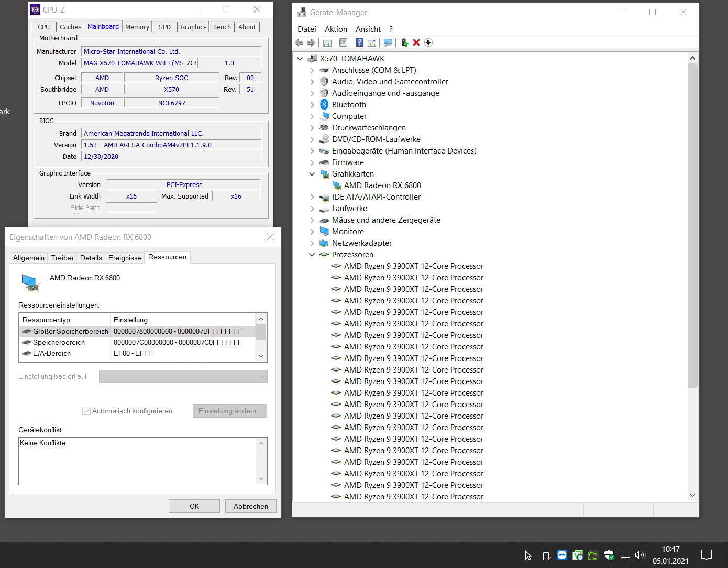
Task: Toggle the Automatisch konfigurieren checkbox
Action: click(86, 411)
